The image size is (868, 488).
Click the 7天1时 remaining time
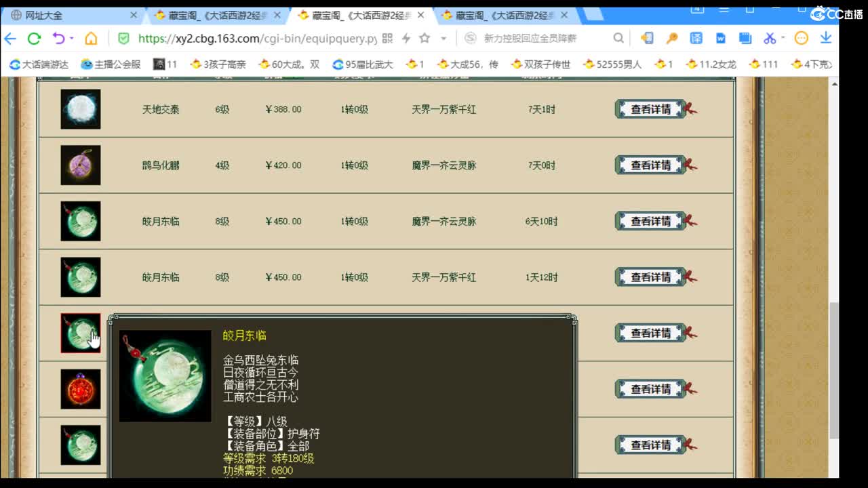[x=542, y=109]
